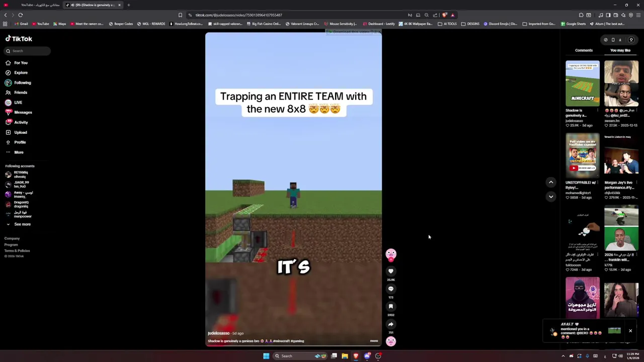Open the TikTok logo home link
The height and width of the screenshot is (362, 644).
(19, 39)
